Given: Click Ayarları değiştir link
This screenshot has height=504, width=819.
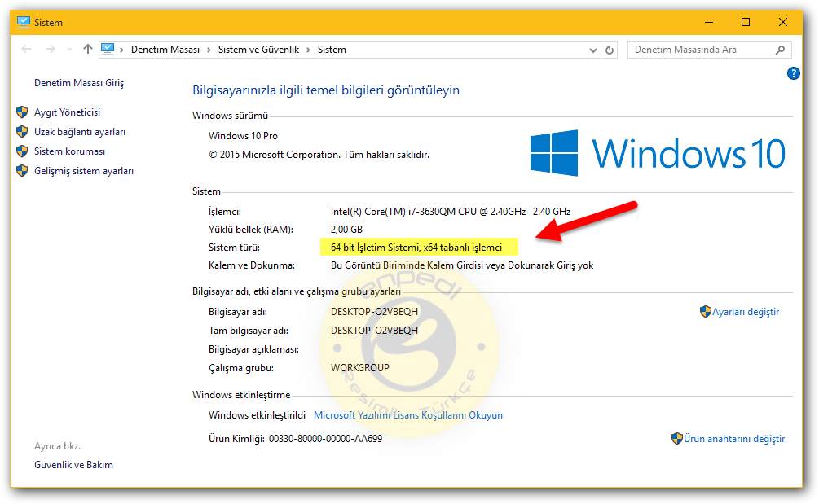Looking at the screenshot, I should (746, 312).
